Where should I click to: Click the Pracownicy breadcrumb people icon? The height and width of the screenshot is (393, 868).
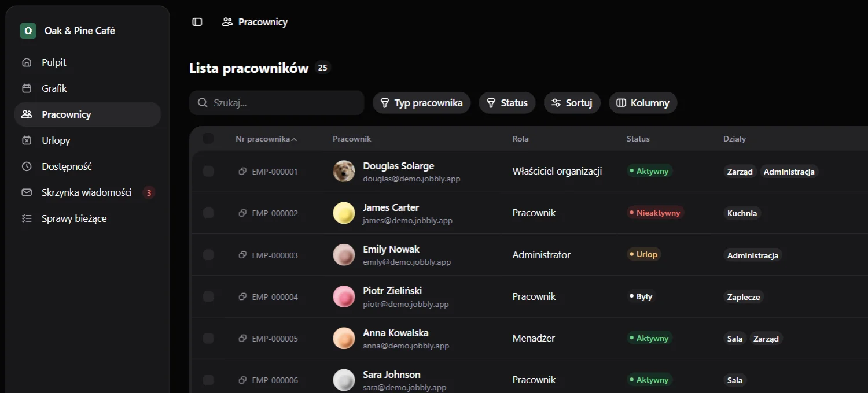click(227, 22)
